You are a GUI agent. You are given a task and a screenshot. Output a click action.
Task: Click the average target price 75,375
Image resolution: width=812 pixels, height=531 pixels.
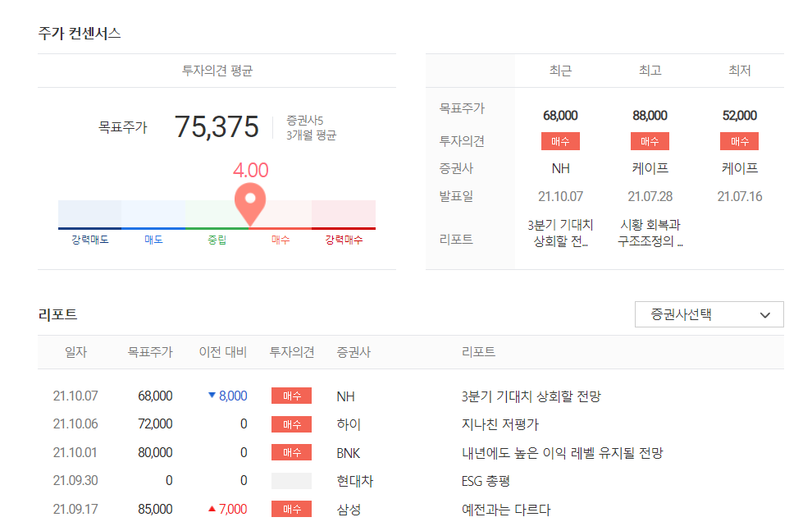217,127
